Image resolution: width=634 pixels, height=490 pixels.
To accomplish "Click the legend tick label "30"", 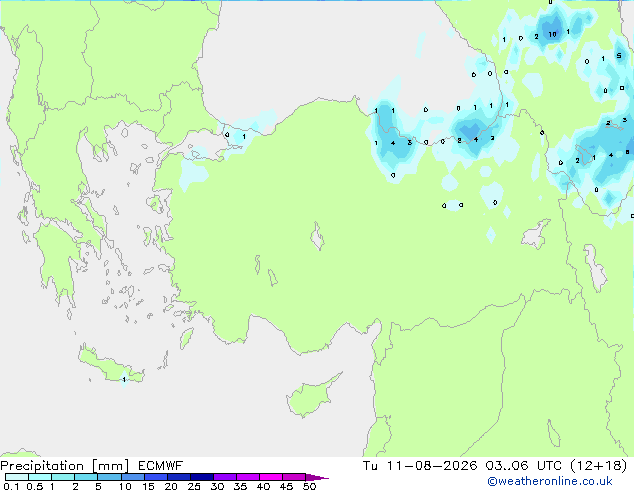I will 217,486.
